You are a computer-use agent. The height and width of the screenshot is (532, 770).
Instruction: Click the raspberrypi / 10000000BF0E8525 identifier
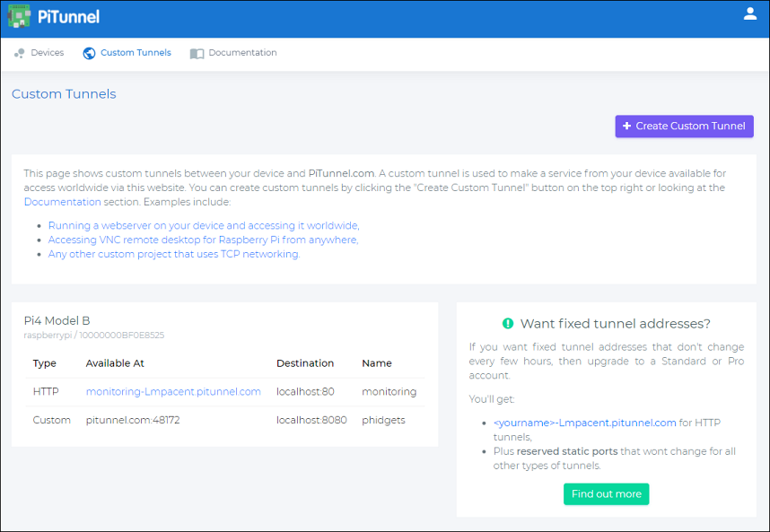coord(94,336)
